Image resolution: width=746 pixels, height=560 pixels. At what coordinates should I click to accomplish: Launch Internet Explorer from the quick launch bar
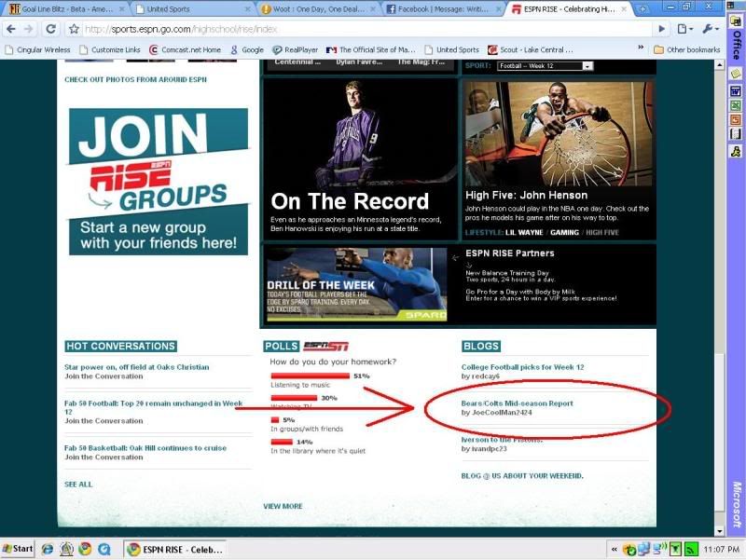click(x=47, y=549)
